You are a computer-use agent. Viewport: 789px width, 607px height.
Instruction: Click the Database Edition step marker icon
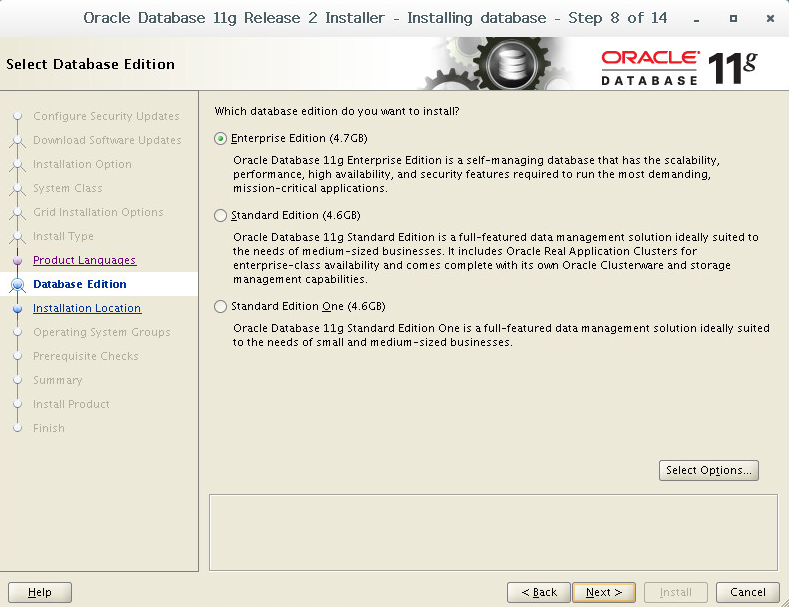(x=18, y=285)
